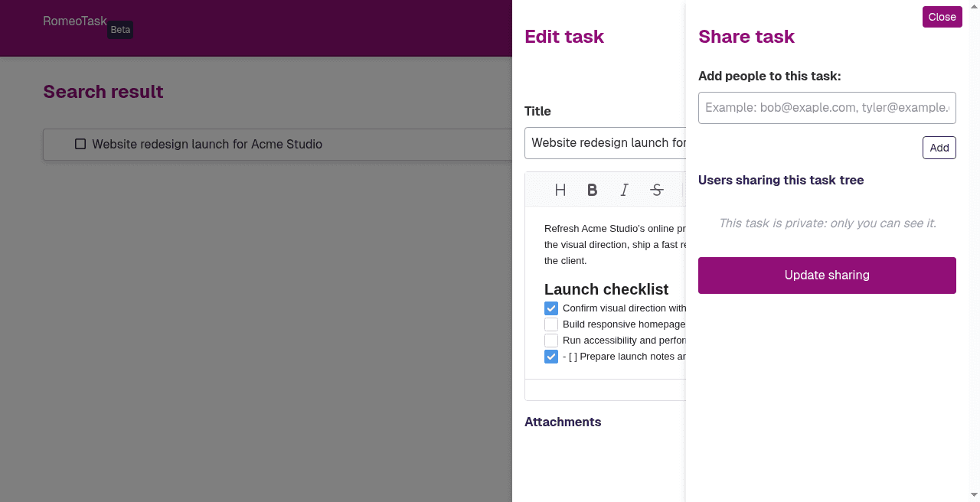The image size is (980, 502).
Task: Uncheck 'Prepare launch notes' checklist item
Action: coord(551,357)
